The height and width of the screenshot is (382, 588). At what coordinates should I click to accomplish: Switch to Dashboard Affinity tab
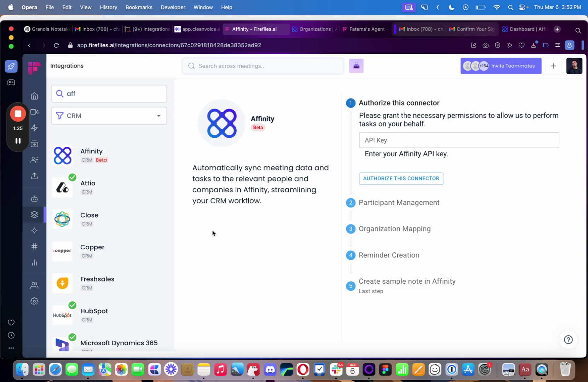click(x=525, y=29)
